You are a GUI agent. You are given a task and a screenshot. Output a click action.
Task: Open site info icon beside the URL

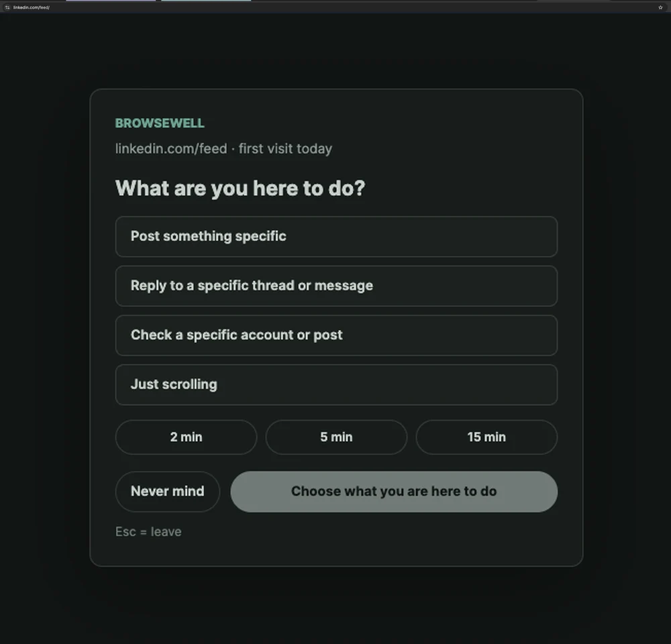[7, 7]
